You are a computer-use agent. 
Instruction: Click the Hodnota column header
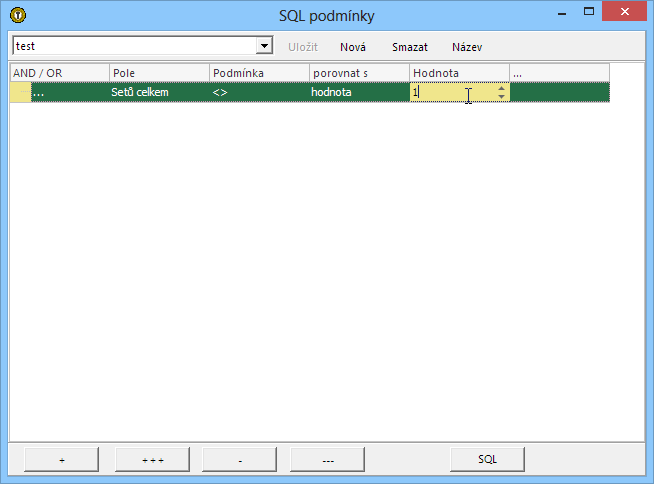coord(459,73)
